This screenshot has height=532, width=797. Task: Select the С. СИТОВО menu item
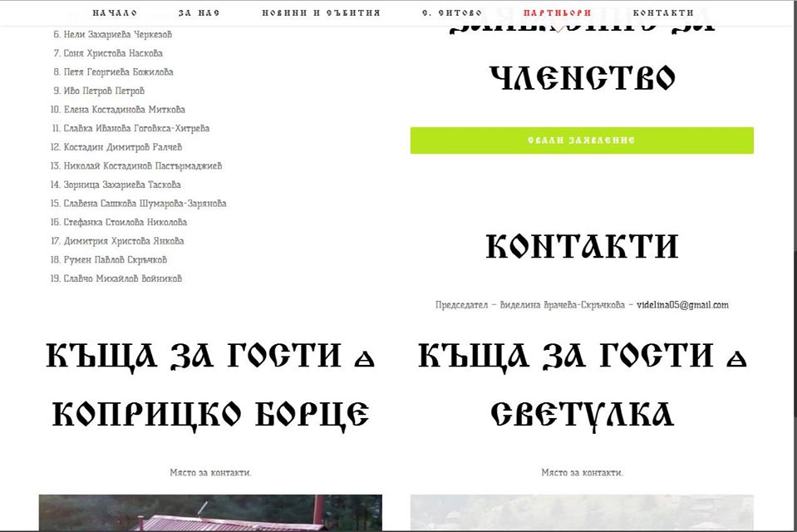[x=452, y=12]
